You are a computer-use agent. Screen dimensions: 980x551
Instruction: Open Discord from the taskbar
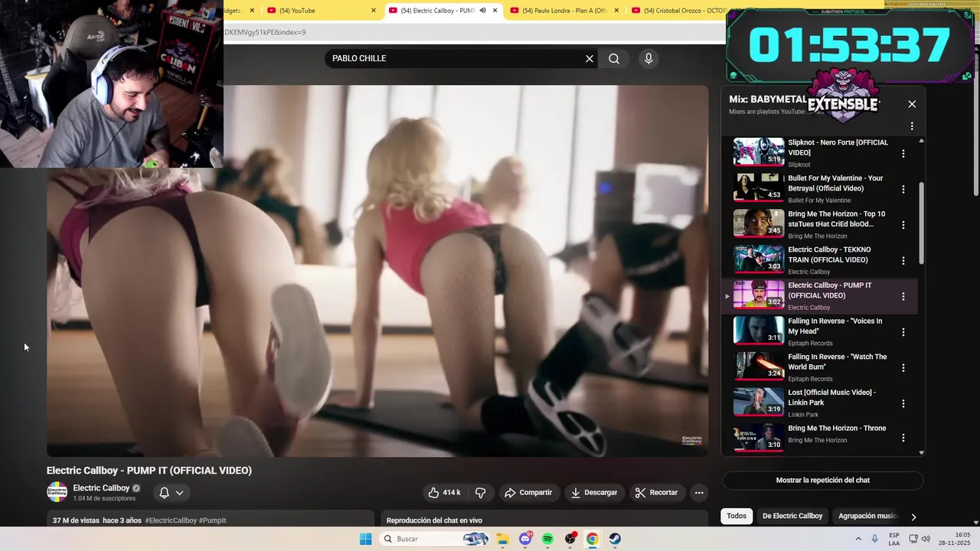(x=525, y=539)
